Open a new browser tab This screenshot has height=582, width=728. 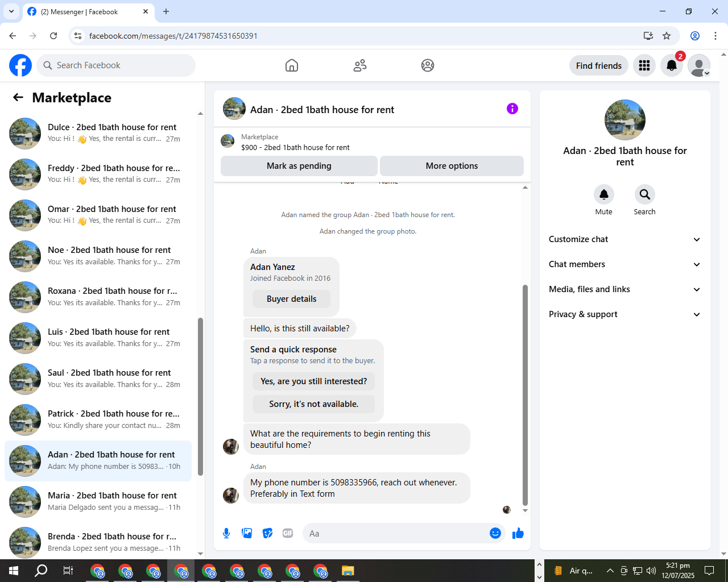tap(166, 11)
